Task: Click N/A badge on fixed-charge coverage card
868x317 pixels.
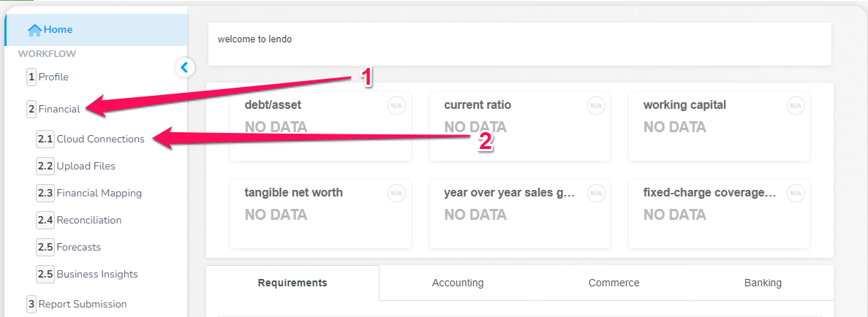Action: [x=795, y=193]
